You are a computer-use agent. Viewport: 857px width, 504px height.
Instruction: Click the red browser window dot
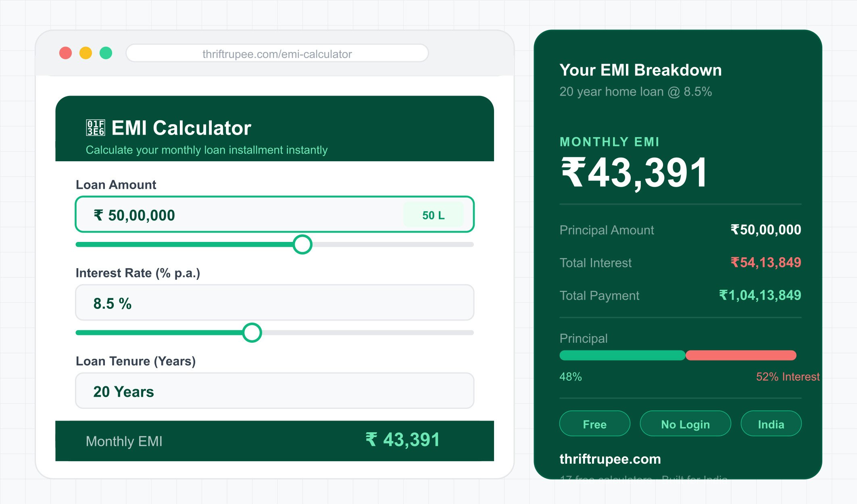(x=66, y=53)
